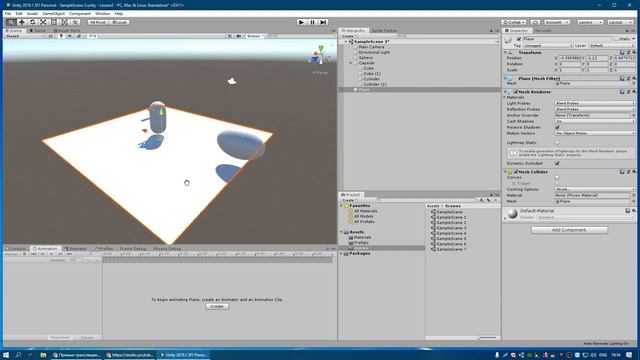Open the Tag dropdown

click(548, 46)
